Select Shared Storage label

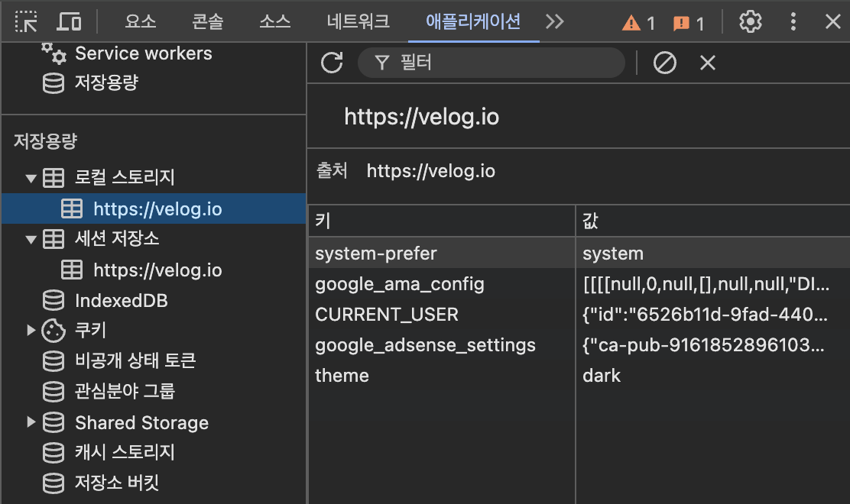[141, 423]
